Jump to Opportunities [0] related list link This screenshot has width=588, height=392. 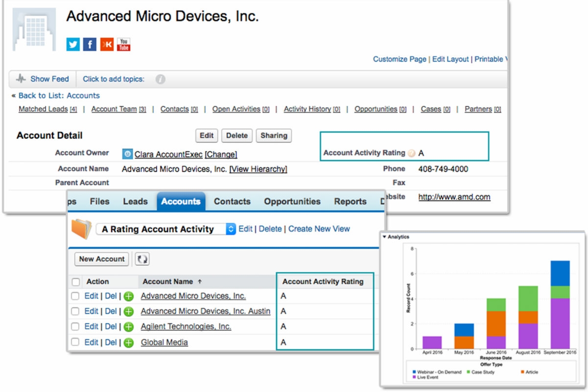(x=380, y=109)
